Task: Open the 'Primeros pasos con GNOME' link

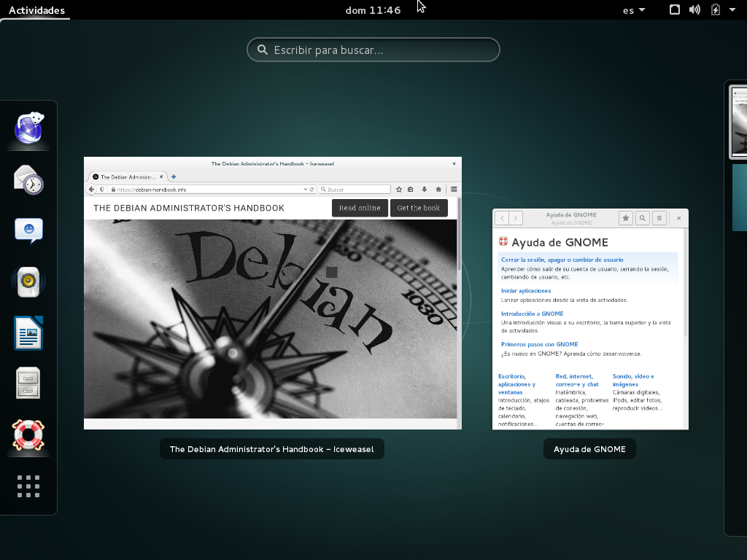Action: (539, 344)
